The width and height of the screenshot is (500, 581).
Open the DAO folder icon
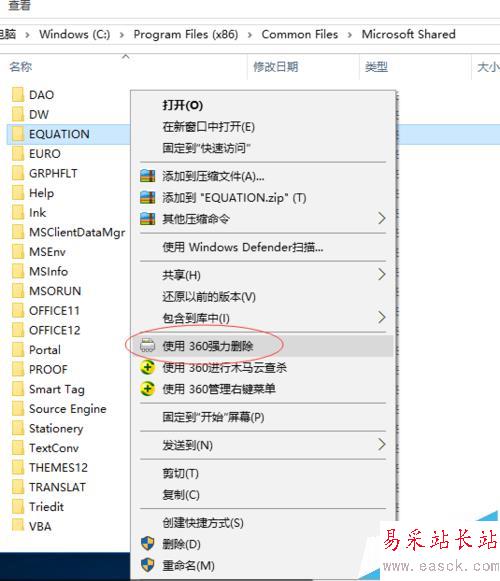pos(18,95)
